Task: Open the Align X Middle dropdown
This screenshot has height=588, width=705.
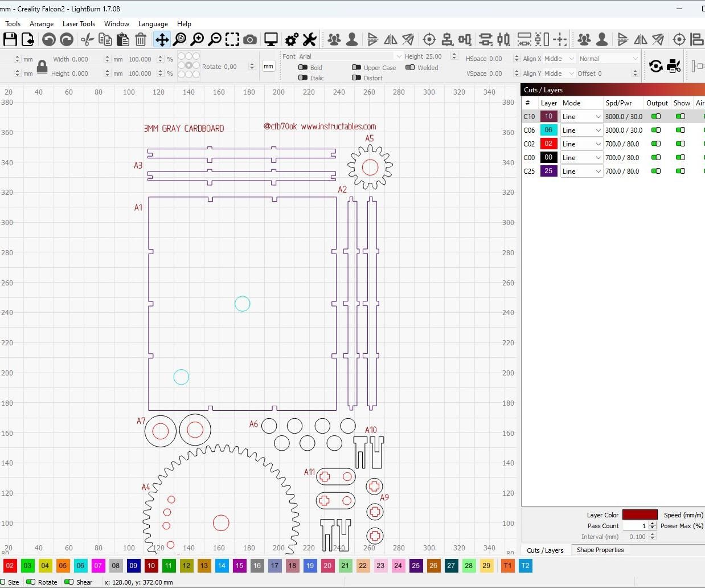Action: point(559,58)
